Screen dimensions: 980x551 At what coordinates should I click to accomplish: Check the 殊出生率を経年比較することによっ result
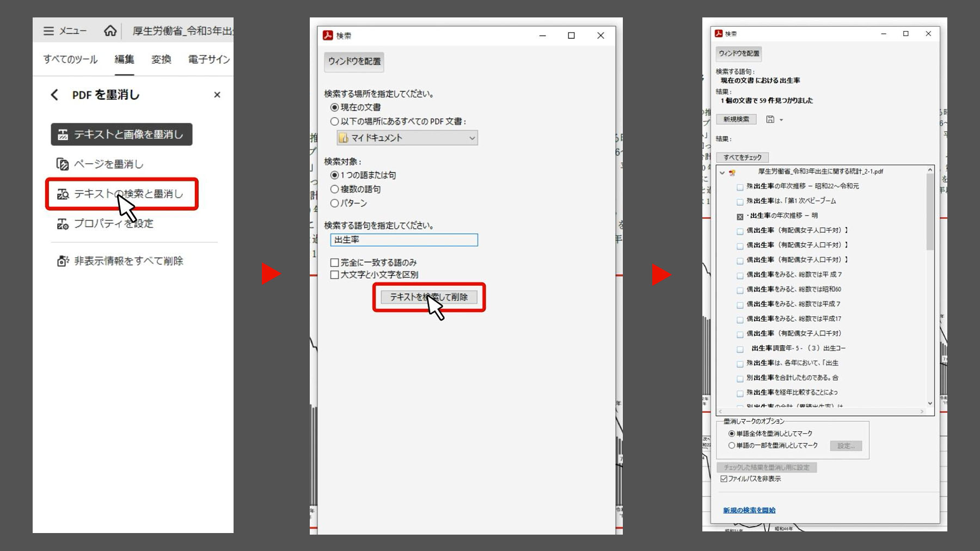(x=740, y=393)
